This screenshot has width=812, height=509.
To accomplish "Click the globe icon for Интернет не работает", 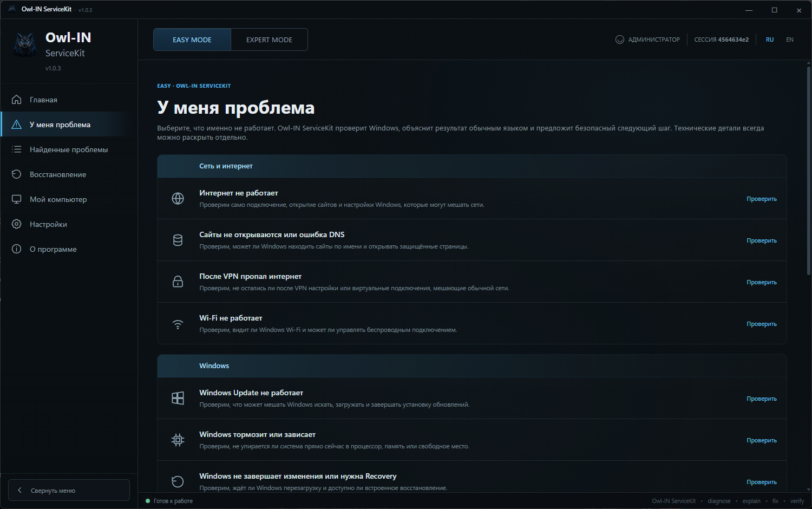I will tap(178, 199).
